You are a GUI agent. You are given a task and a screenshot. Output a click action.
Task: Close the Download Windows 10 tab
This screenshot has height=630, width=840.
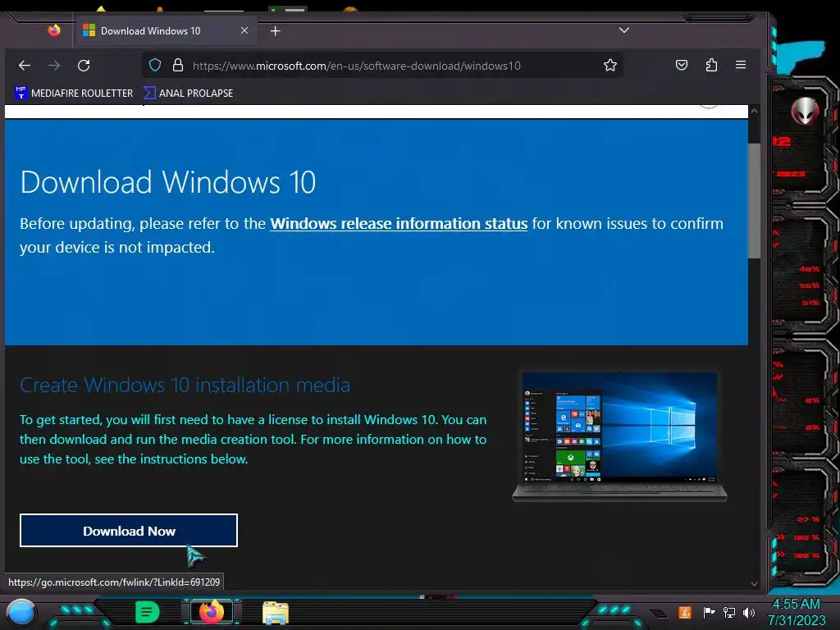click(x=244, y=30)
